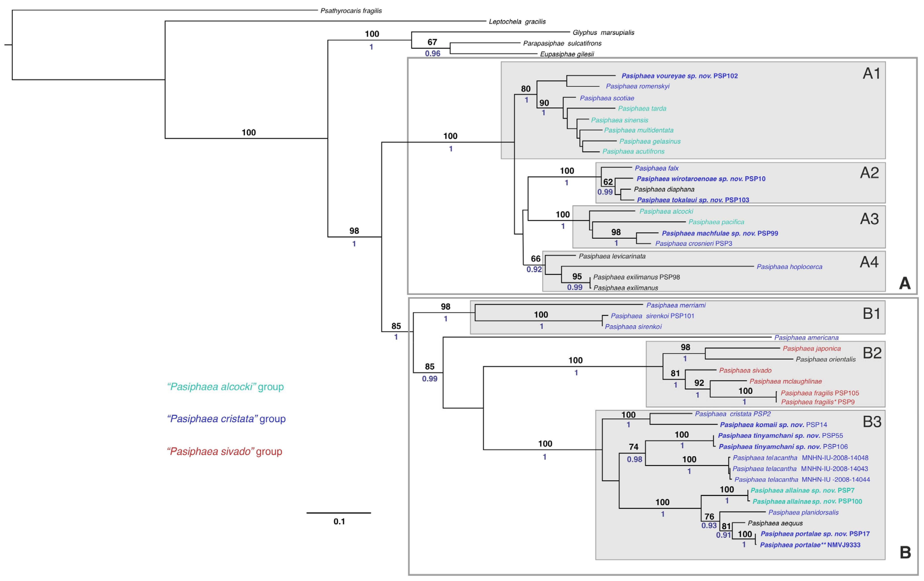924x581 pixels.
Task: Select Pasiphaea voureyae sp. nov. PSP102
Action: [679, 76]
